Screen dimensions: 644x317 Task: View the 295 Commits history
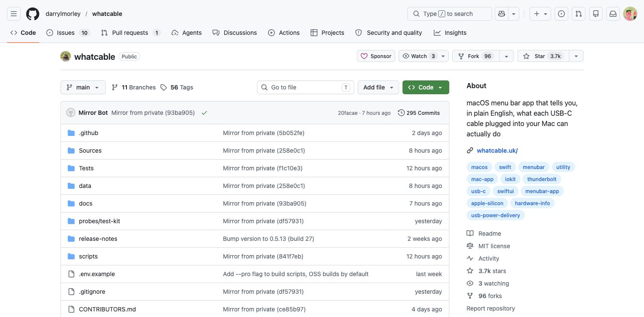(x=419, y=113)
